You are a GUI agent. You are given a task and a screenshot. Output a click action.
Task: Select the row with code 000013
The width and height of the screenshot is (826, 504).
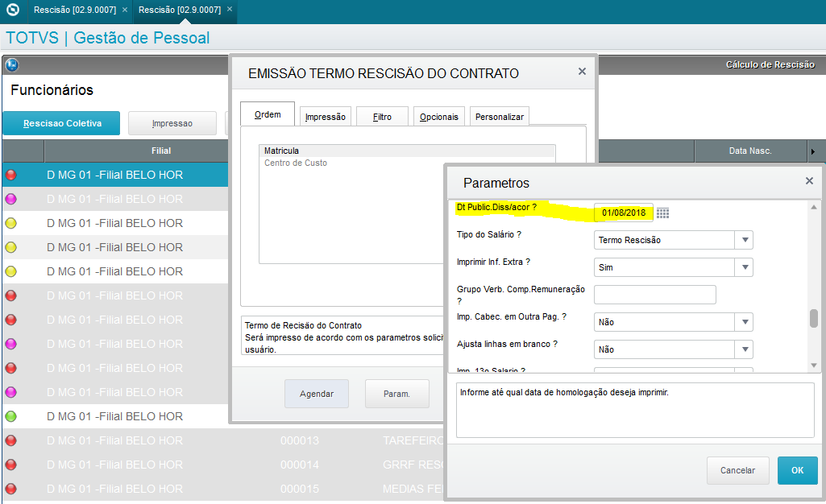pos(223,440)
